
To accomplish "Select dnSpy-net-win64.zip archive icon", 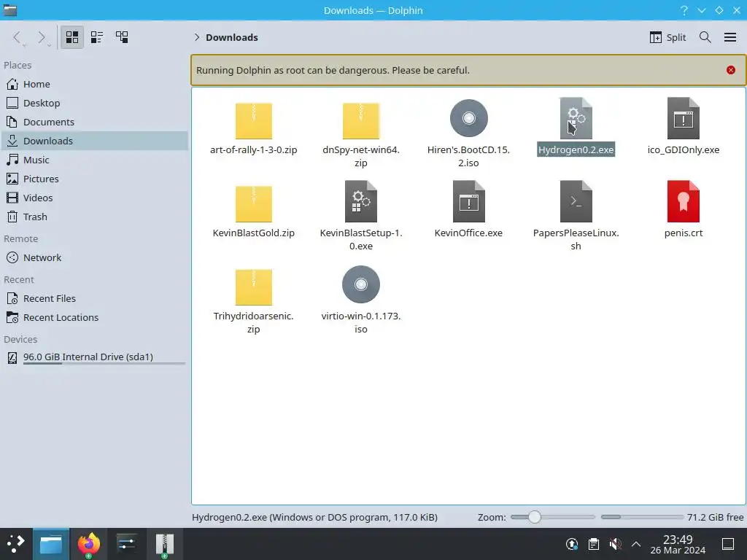I will pos(361,120).
